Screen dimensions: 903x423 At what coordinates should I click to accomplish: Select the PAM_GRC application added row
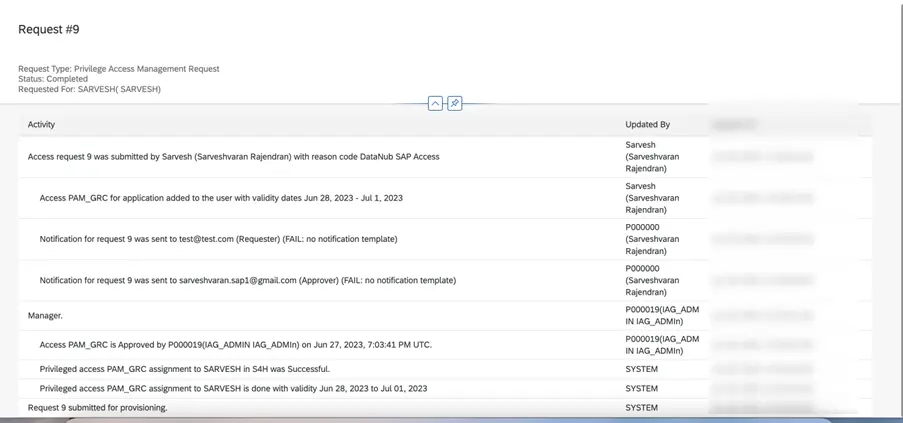[221, 198]
